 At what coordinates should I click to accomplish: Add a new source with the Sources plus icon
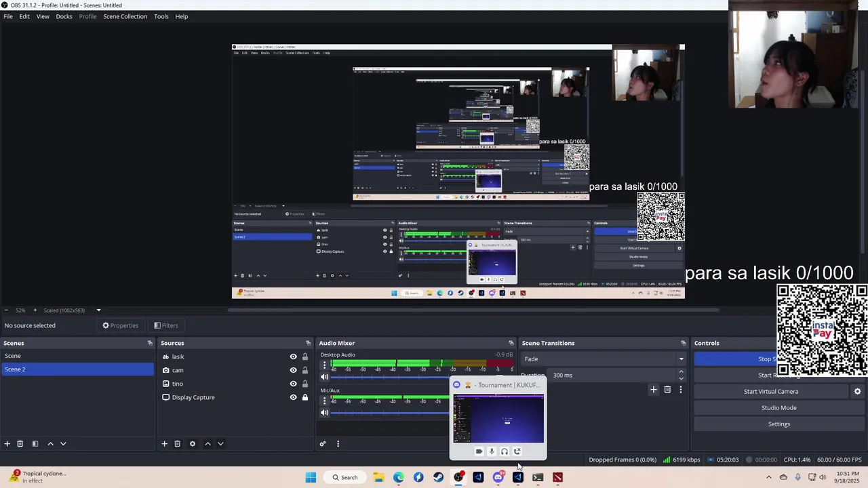click(x=164, y=444)
